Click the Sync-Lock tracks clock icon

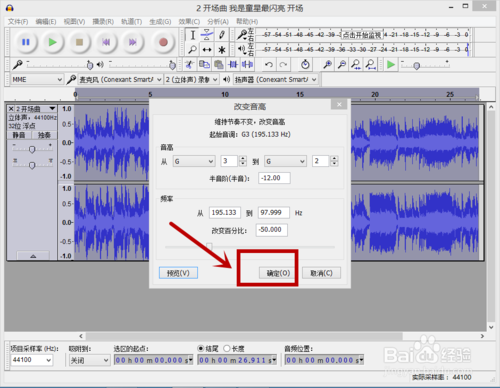point(305,64)
